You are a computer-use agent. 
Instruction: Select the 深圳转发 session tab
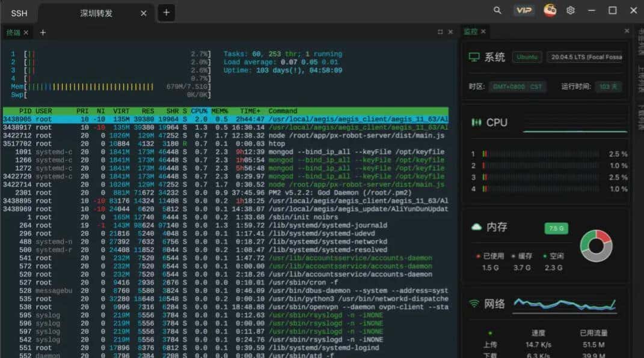pyautogui.click(x=96, y=13)
